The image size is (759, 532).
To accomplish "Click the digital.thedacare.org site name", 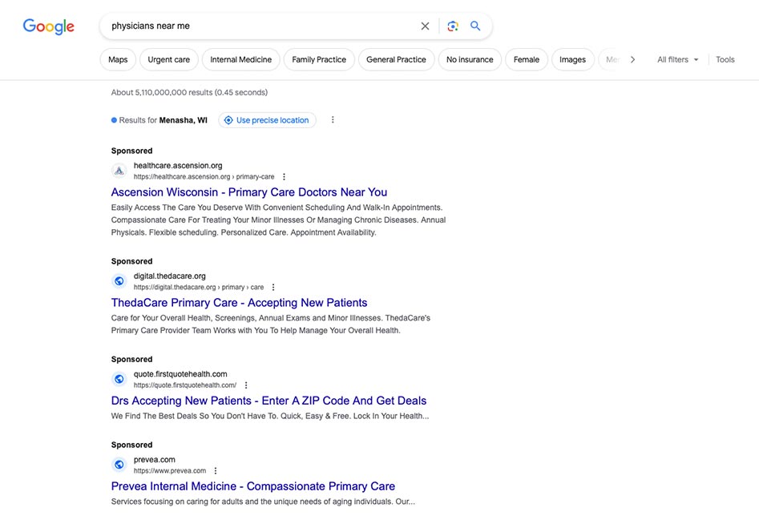I will 169,276.
